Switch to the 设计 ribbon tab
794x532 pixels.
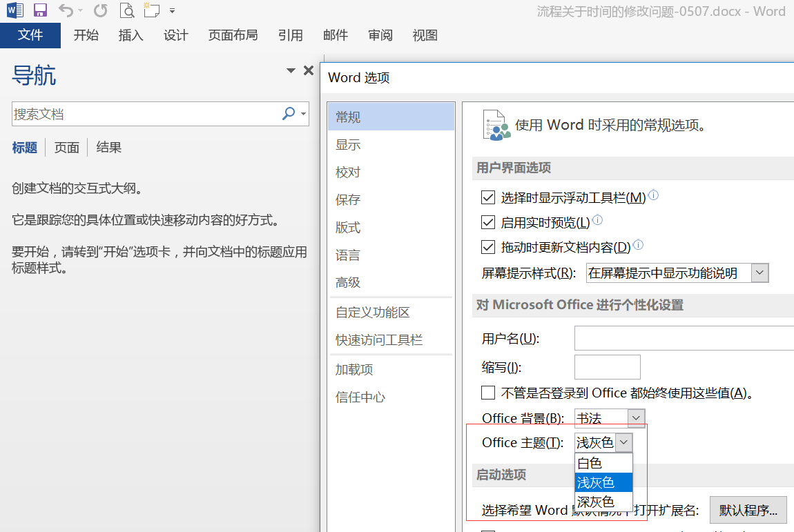pyautogui.click(x=175, y=35)
